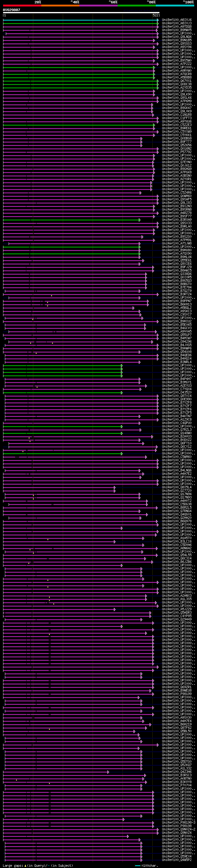197x868 pixels.
Task: Click the cyan =100char. scale marker
Action: (137, 866)
